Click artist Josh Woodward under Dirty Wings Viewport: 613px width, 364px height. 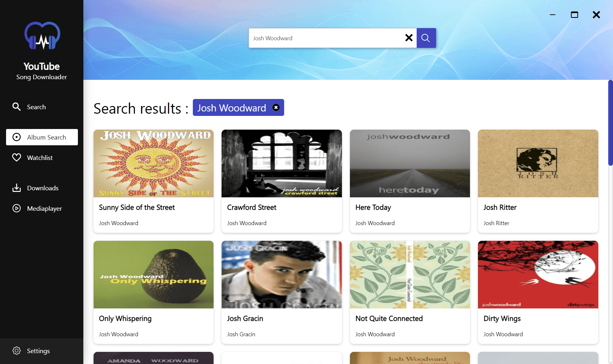pos(503,334)
